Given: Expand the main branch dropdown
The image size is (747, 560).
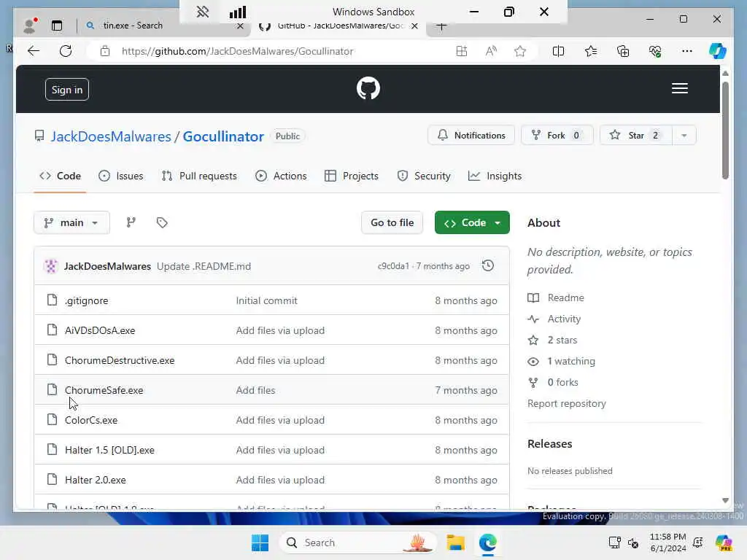Looking at the screenshot, I should click(71, 222).
